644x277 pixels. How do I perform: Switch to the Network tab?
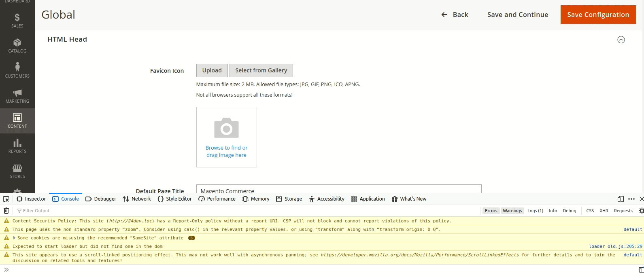point(137,199)
